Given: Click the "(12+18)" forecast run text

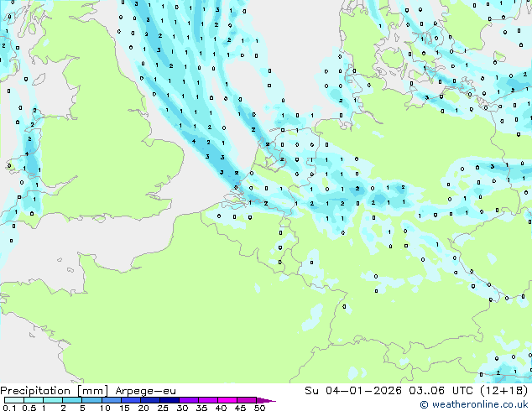Looking at the screenshot, I should pos(504,391).
